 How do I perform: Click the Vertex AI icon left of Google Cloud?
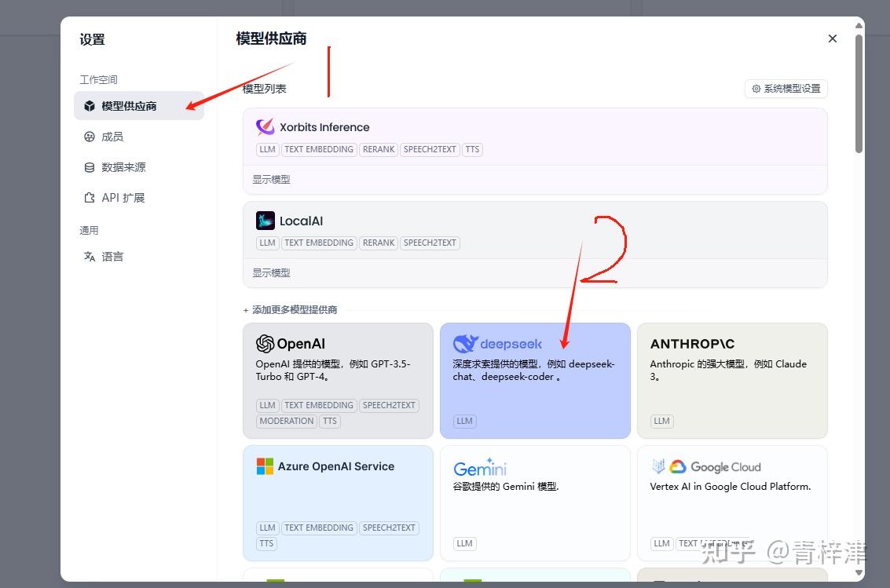pyautogui.click(x=658, y=466)
